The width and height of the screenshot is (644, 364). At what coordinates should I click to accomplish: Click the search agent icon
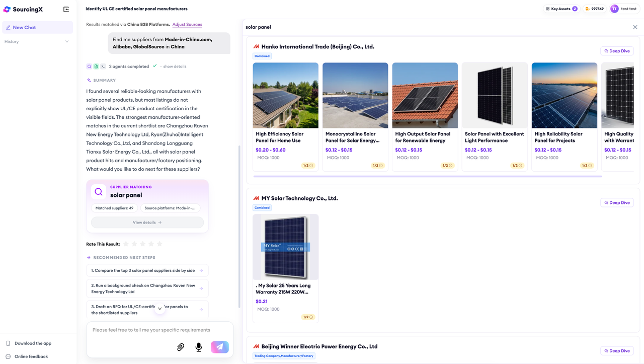pyautogui.click(x=89, y=66)
